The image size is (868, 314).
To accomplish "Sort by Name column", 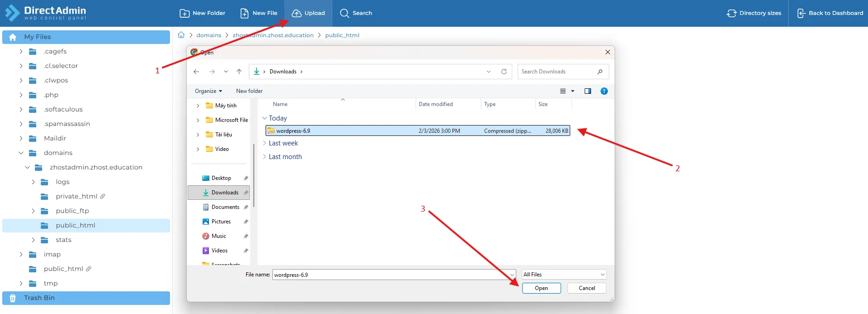I will point(280,104).
